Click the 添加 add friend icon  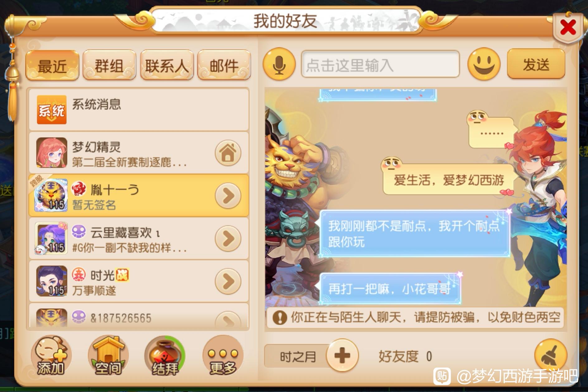(51, 355)
